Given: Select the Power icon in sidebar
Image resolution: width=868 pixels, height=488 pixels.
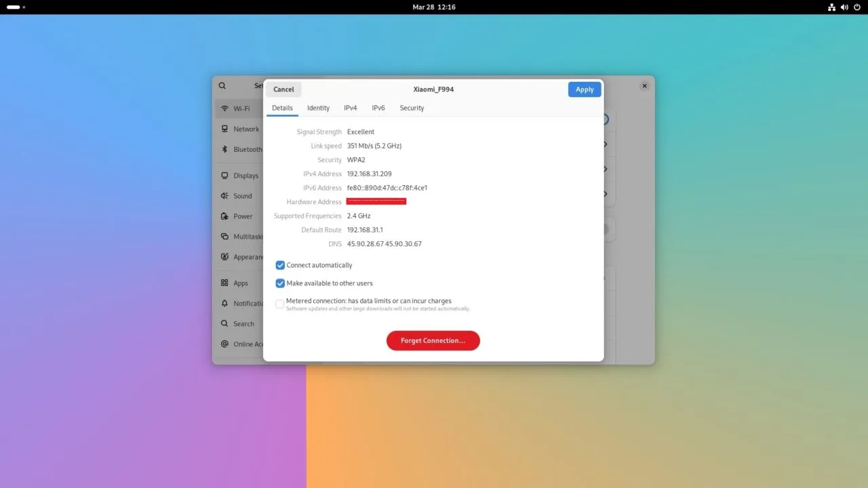Looking at the screenshot, I should pyautogui.click(x=224, y=216).
